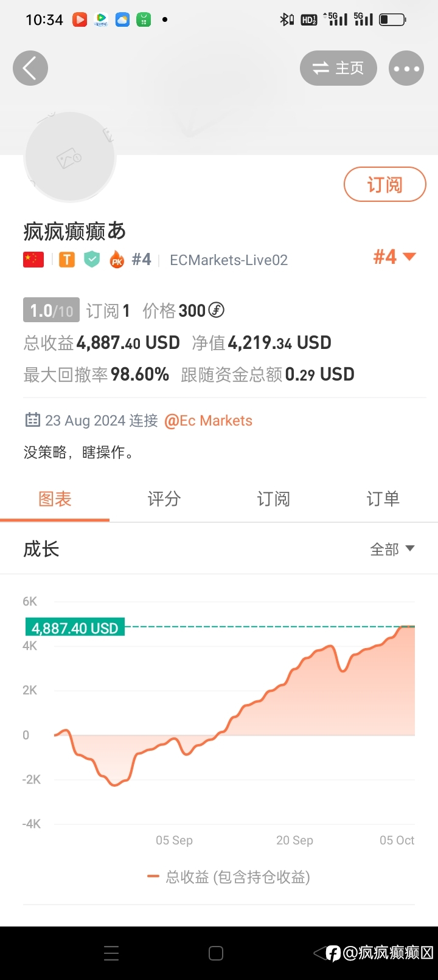This screenshot has width=438, height=980.
Task: Switch to the 订阅 tab
Action: tap(274, 499)
